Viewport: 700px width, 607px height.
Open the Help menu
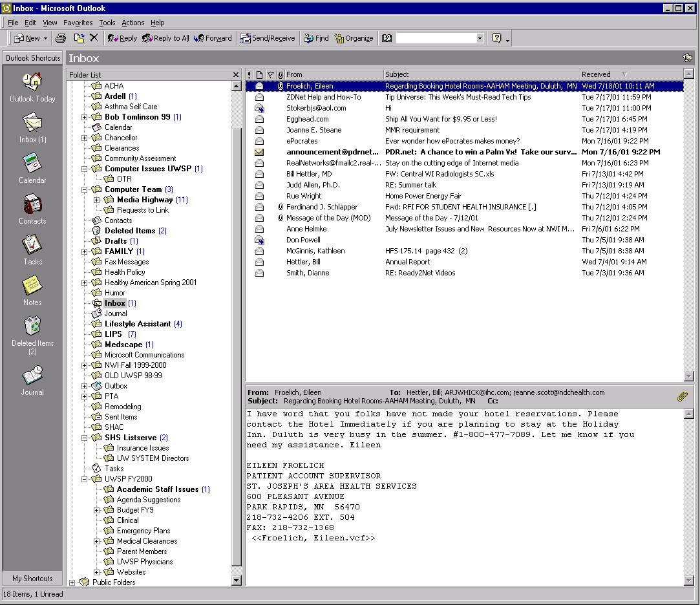pyautogui.click(x=157, y=23)
